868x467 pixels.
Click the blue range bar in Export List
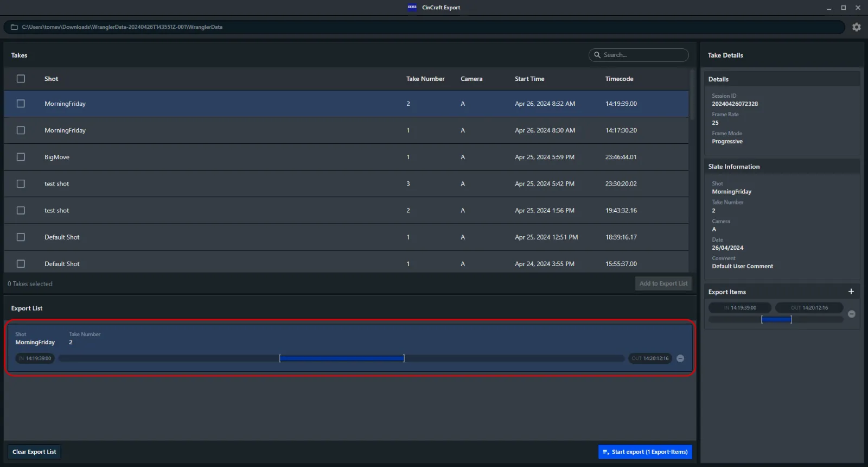coord(342,358)
